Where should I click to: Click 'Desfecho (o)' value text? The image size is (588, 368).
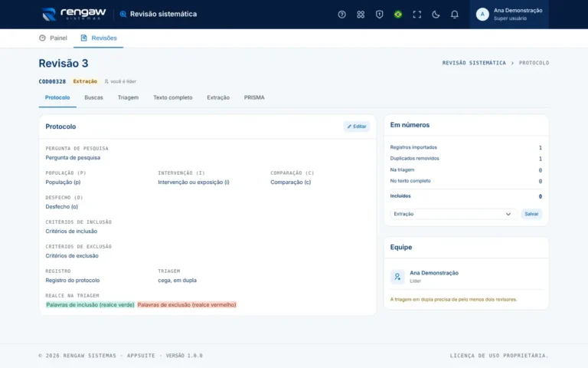61,207
